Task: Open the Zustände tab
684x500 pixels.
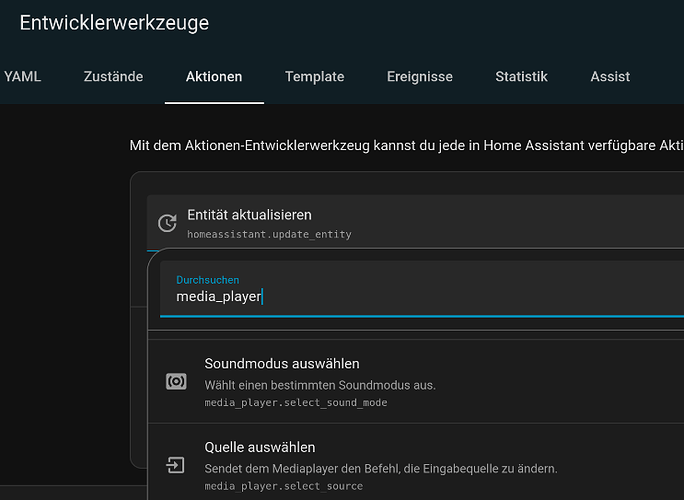Action: pos(113,77)
